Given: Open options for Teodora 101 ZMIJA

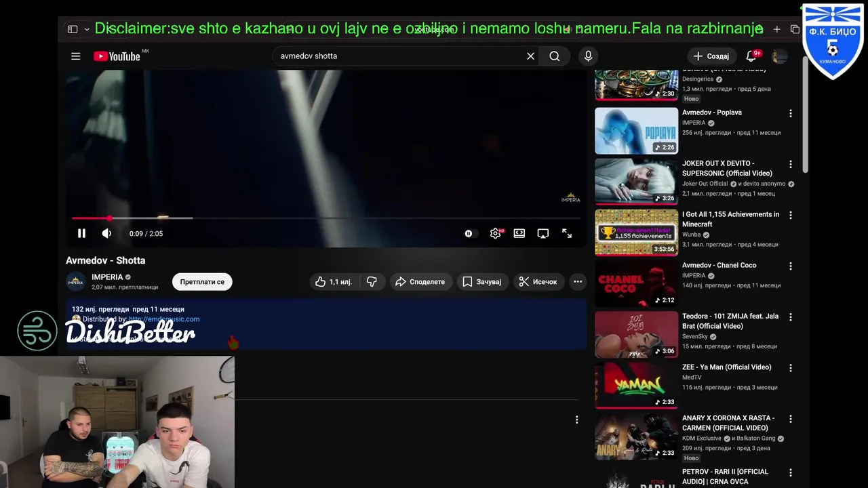Looking at the screenshot, I should pos(790,317).
